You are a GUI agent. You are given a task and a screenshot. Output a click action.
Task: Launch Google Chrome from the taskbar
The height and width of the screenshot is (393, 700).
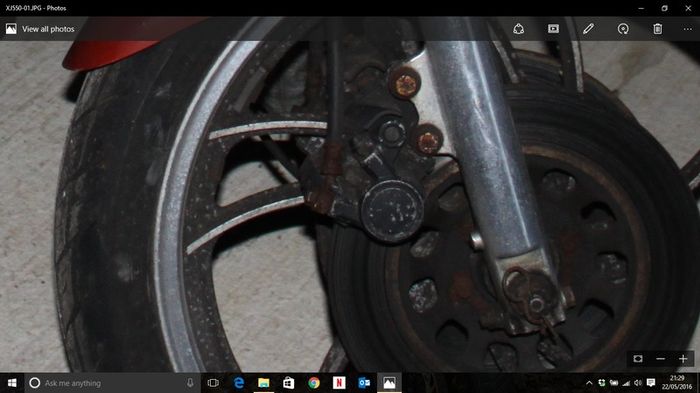(314, 383)
